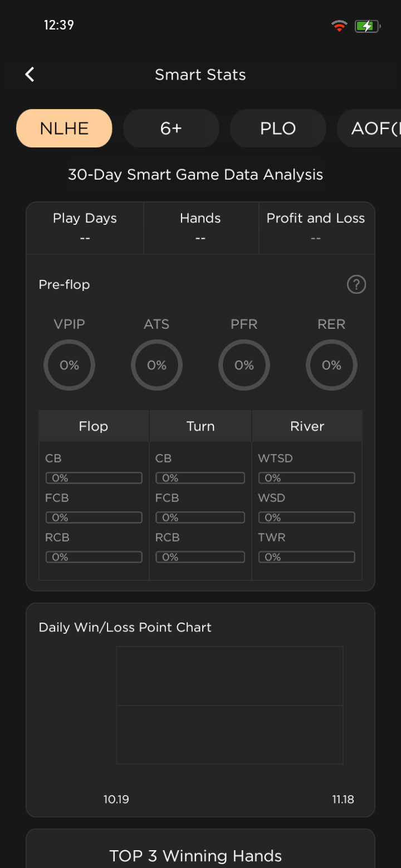Tap the ATS percentage circle
401x868 pixels.
click(157, 365)
